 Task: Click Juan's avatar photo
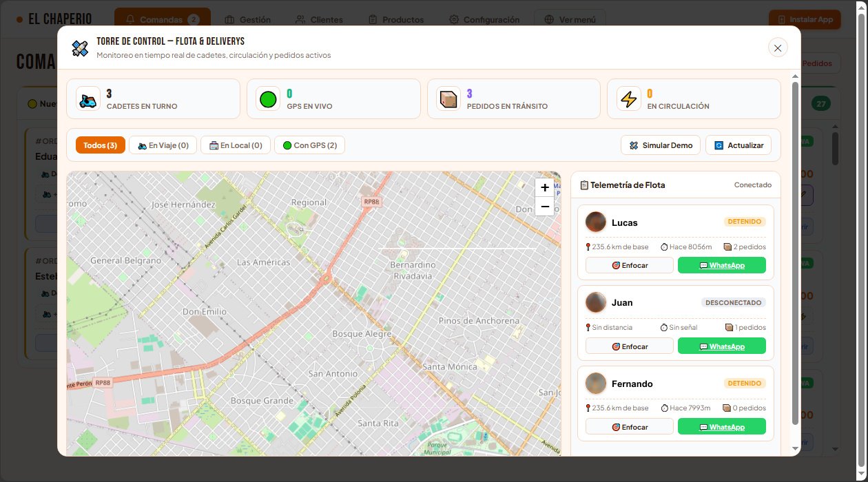coord(595,302)
